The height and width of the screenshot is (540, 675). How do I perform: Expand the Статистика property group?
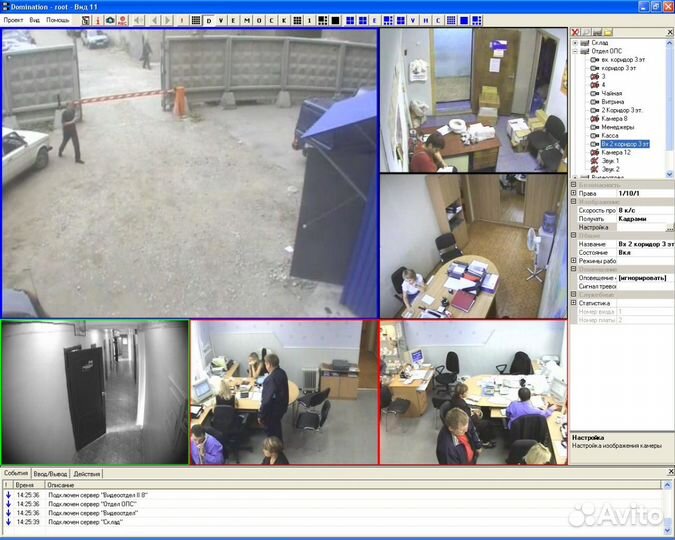pyautogui.click(x=573, y=302)
